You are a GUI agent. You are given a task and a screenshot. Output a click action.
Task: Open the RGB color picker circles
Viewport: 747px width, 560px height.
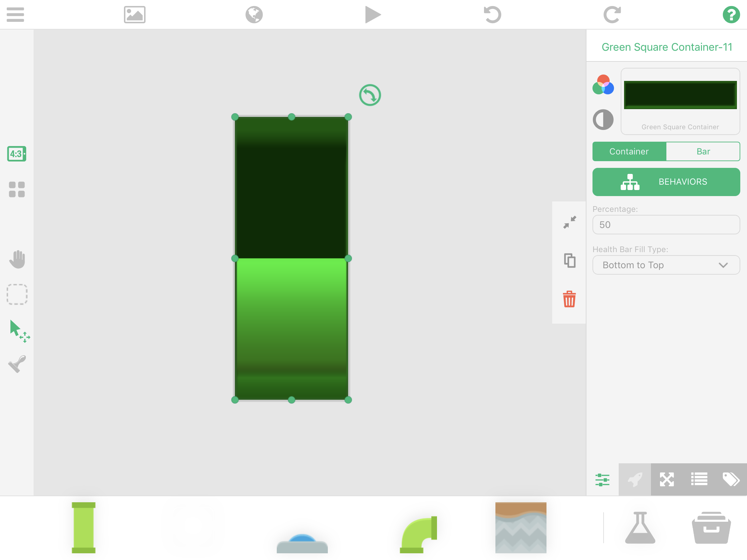(603, 85)
